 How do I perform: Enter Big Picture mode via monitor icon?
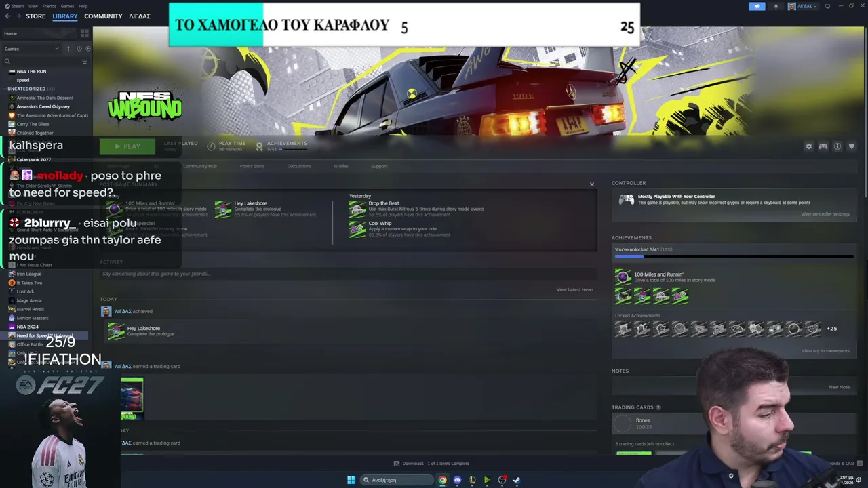(827, 7)
